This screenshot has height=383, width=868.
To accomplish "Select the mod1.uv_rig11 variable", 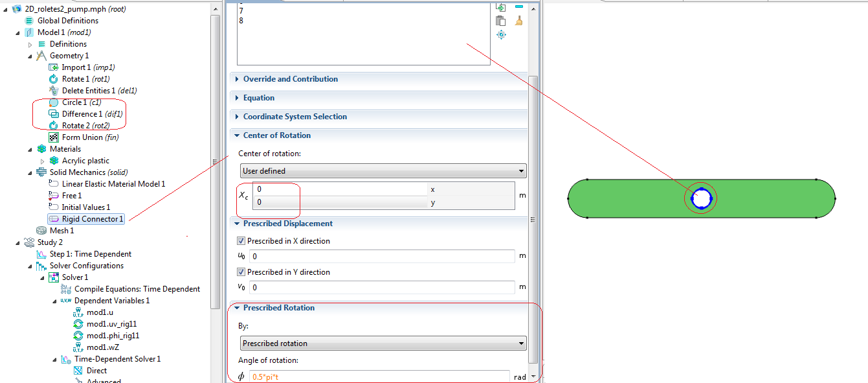I will click(x=112, y=324).
